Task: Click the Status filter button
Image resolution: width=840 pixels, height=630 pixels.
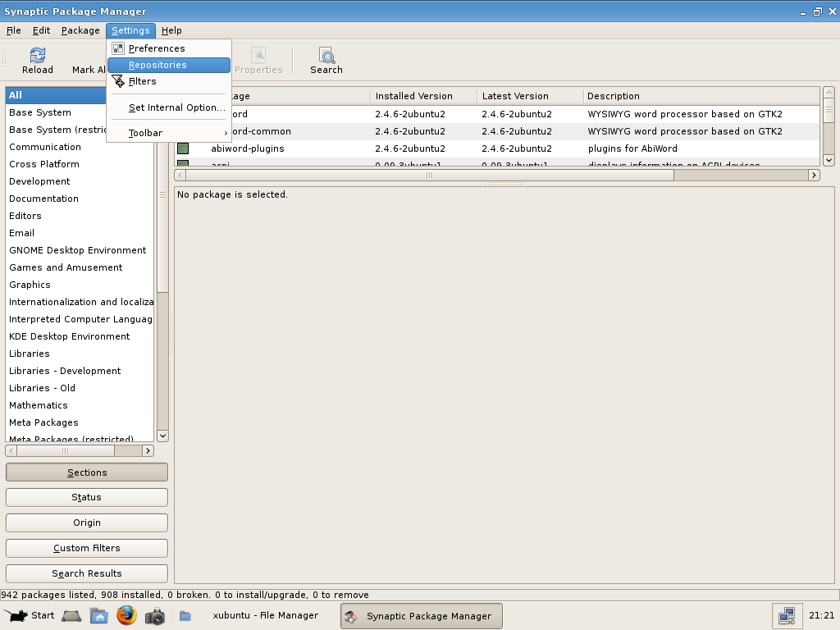Action: (87, 497)
